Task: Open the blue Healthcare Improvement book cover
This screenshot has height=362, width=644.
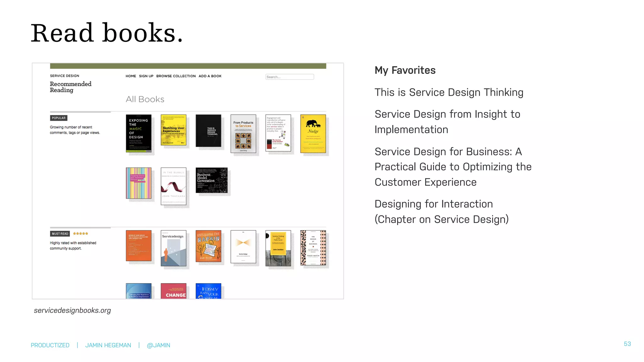Action: click(x=139, y=291)
